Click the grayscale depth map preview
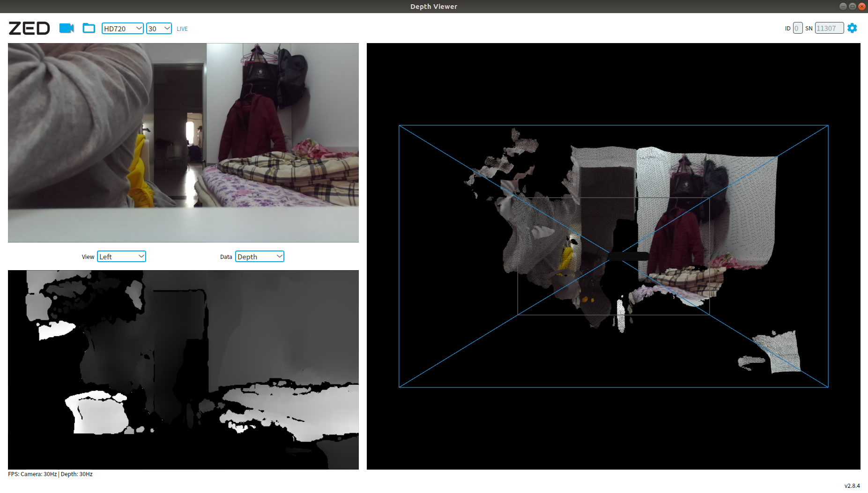Image resolution: width=868 pixels, height=493 pixels. tap(183, 369)
